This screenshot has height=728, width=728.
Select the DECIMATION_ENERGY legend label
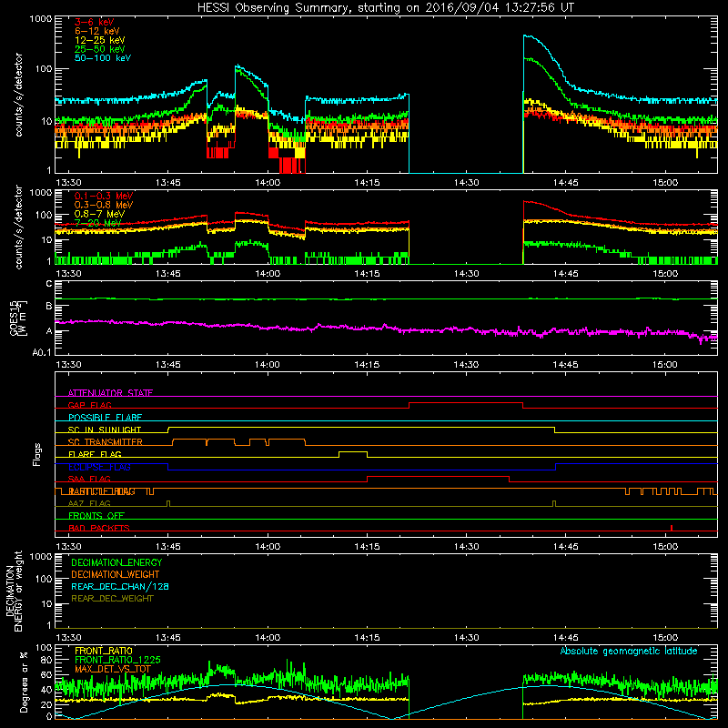(x=116, y=562)
